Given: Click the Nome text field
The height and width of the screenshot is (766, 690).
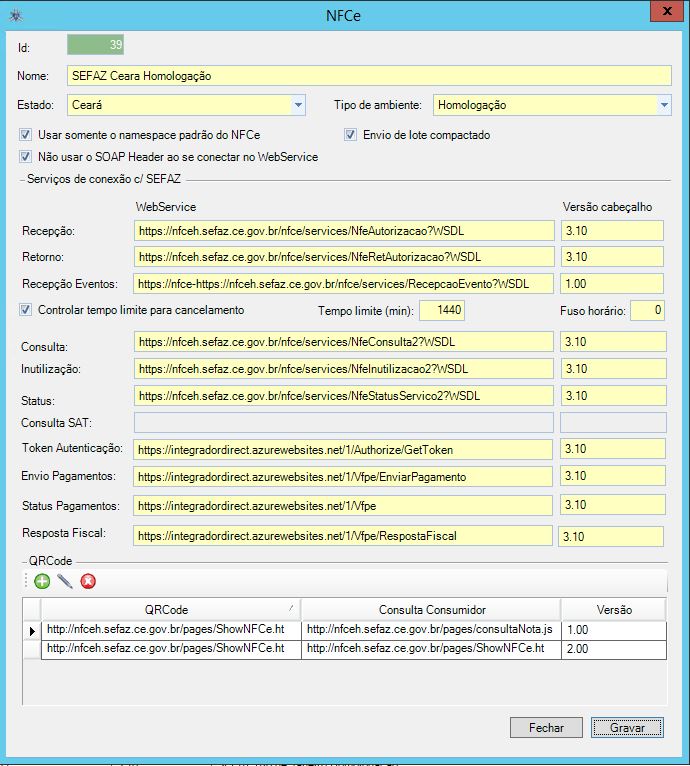Looking at the screenshot, I should coord(368,76).
